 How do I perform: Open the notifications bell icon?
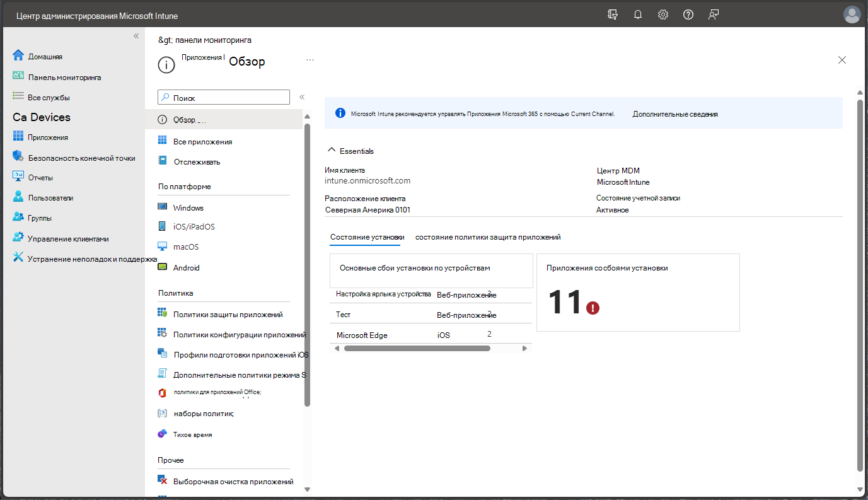tap(637, 15)
